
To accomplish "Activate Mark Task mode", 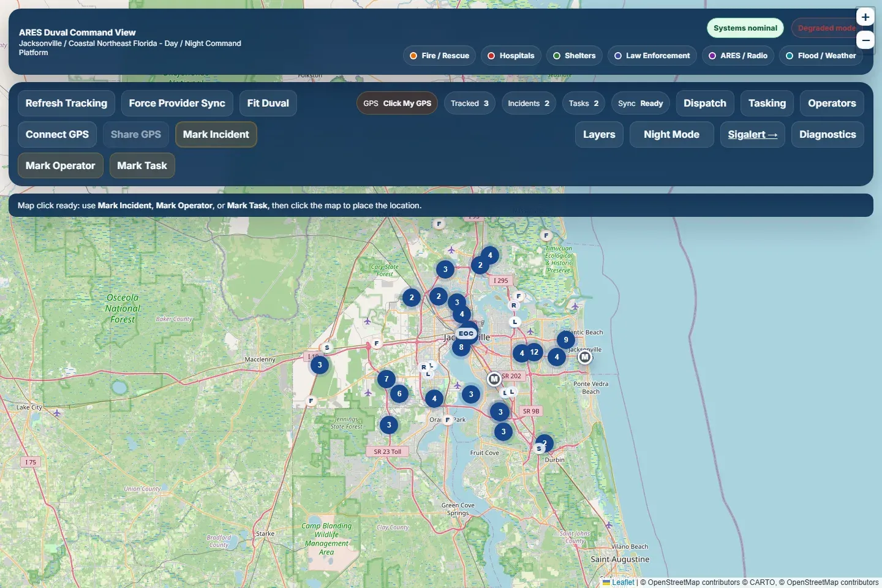I will click(x=142, y=166).
